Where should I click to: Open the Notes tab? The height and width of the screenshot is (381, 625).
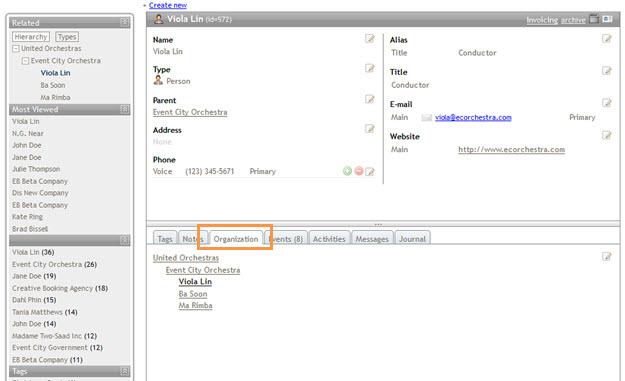pyautogui.click(x=193, y=239)
